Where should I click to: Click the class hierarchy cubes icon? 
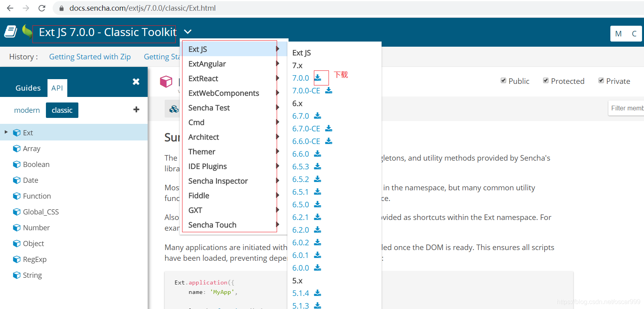(174, 109)
